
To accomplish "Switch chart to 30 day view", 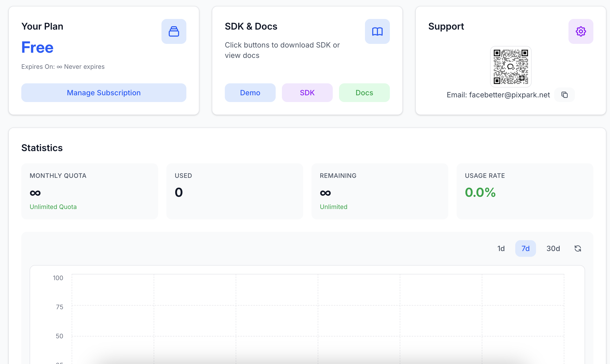I will point(553,248).
